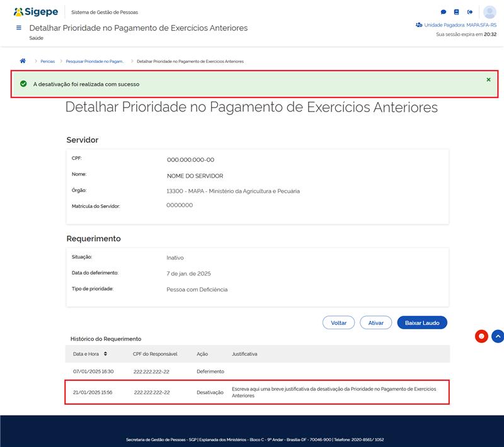
Task: Click the Baixar Laudo button
Action: [422, 322]
